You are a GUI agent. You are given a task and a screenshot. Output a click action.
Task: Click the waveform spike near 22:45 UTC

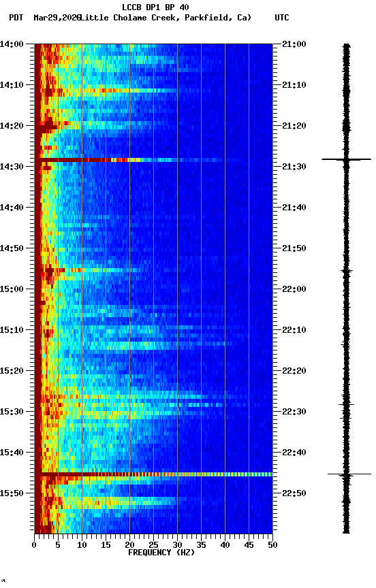(x=349, y=475)
